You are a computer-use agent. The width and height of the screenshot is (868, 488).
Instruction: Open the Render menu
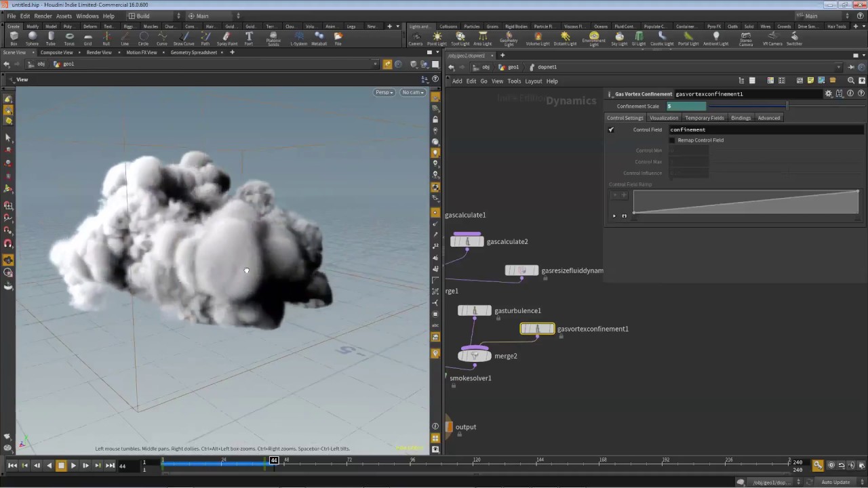(43, 16)
